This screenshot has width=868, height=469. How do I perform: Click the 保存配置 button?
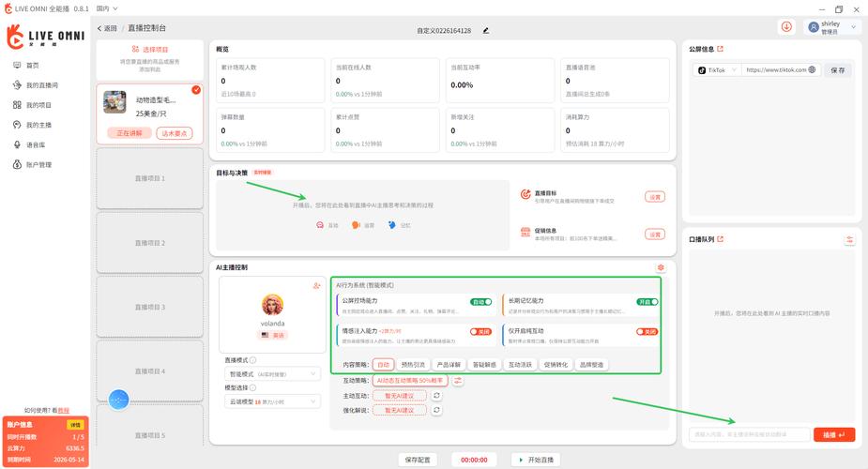418,460
